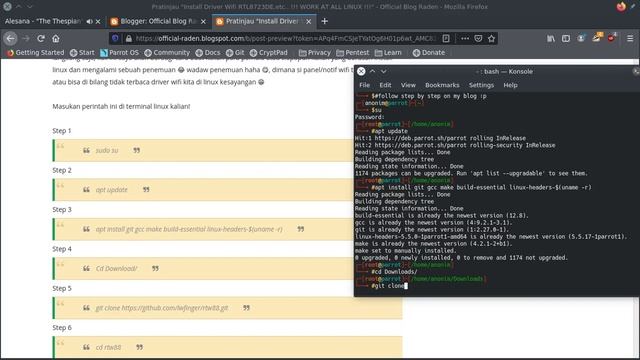Click Firefox icon in window title corner
This screenshot has width=640, height=360.
pyautogui.click(x=621, y=7)
